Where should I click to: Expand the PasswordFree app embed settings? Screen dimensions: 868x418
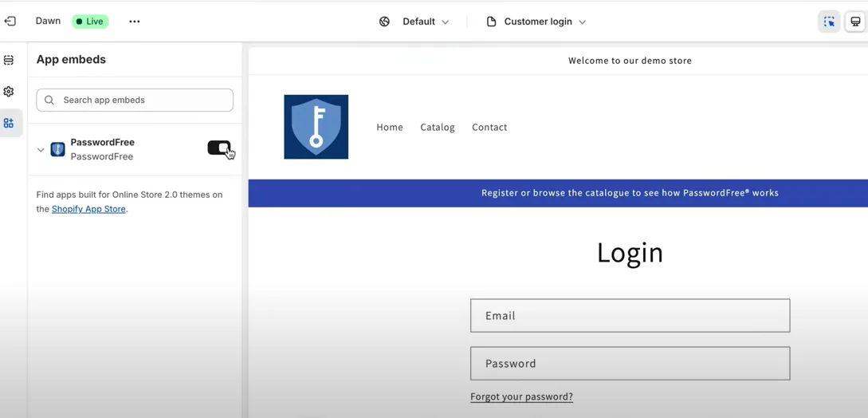tap(41, 150)
